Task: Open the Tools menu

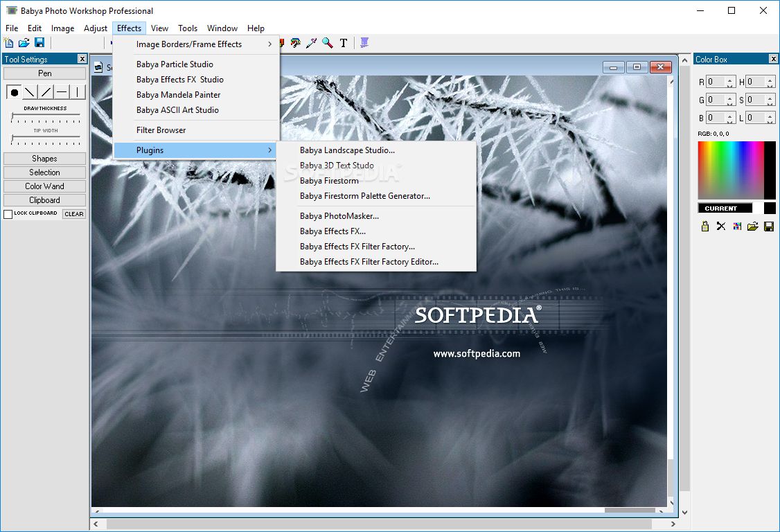Action: click(188, 28)
